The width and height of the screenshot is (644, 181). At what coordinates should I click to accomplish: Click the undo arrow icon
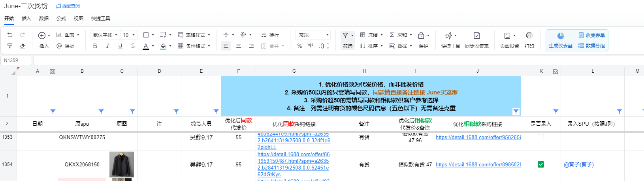(10, 35)
